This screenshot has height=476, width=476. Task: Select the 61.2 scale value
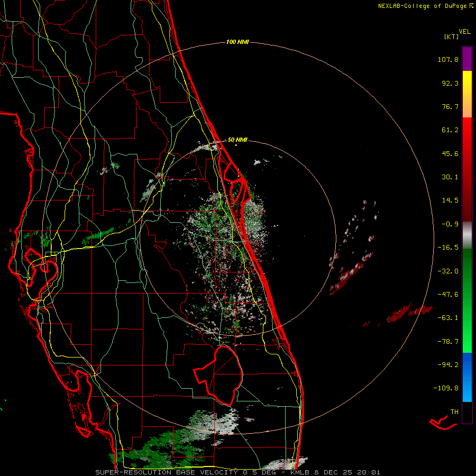point(450,130)
